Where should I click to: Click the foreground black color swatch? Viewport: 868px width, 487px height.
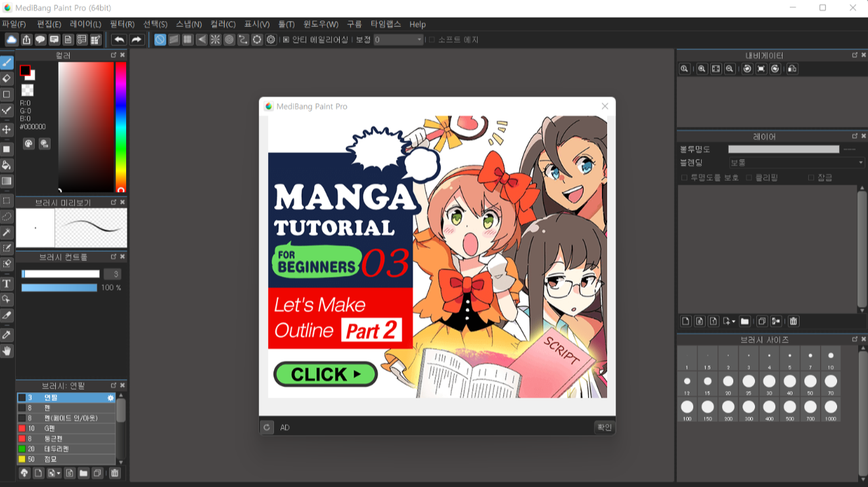click(25, 70)
